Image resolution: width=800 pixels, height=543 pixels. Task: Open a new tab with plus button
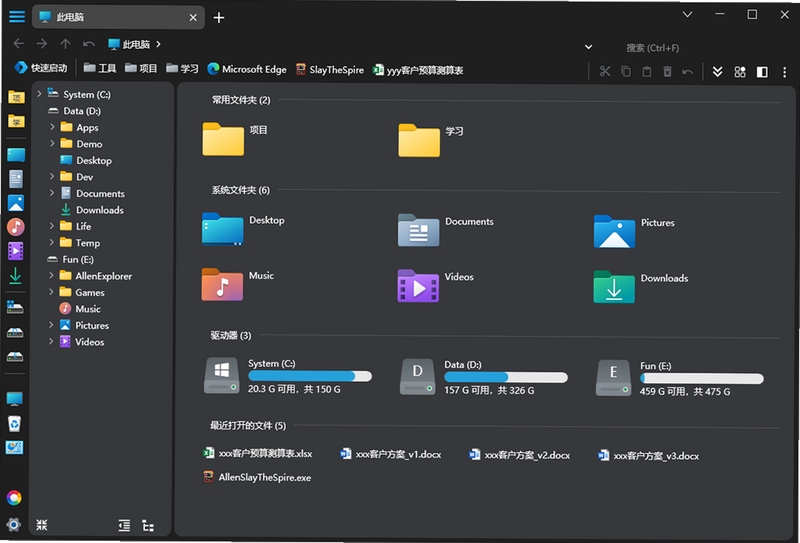click(x=219, y=17)
